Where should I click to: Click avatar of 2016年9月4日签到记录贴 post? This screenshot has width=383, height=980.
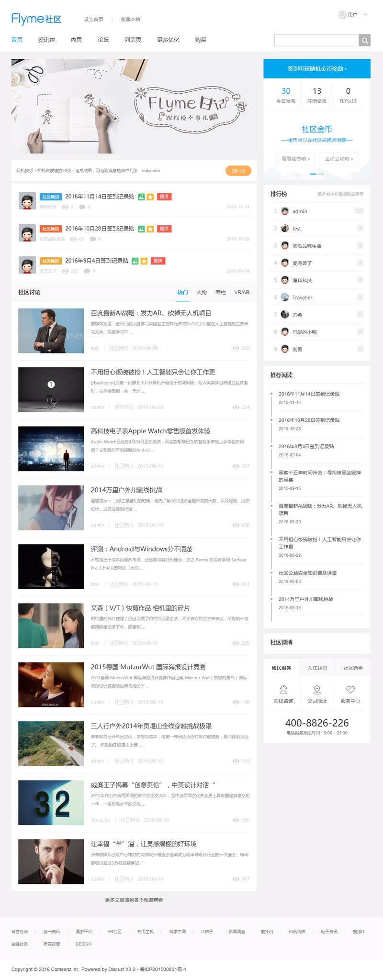[x=27, y=265]
